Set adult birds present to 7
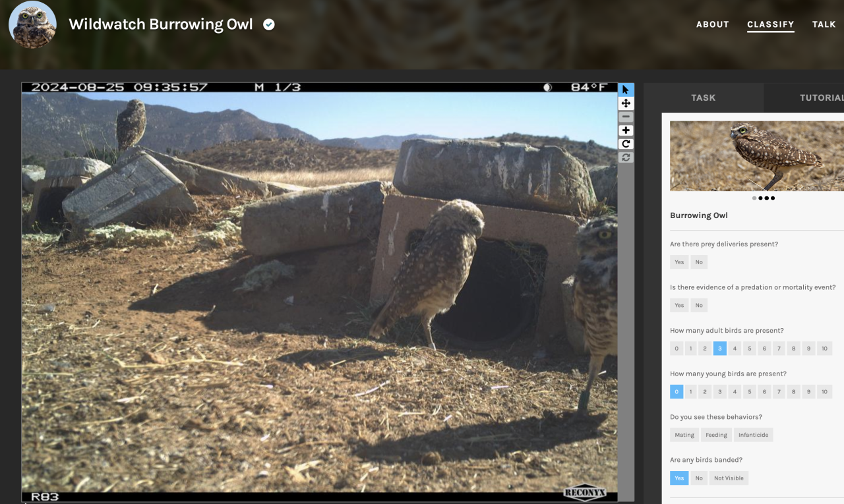Image resolution: width=844 pixels, height=504 pixels. [779, 349]
